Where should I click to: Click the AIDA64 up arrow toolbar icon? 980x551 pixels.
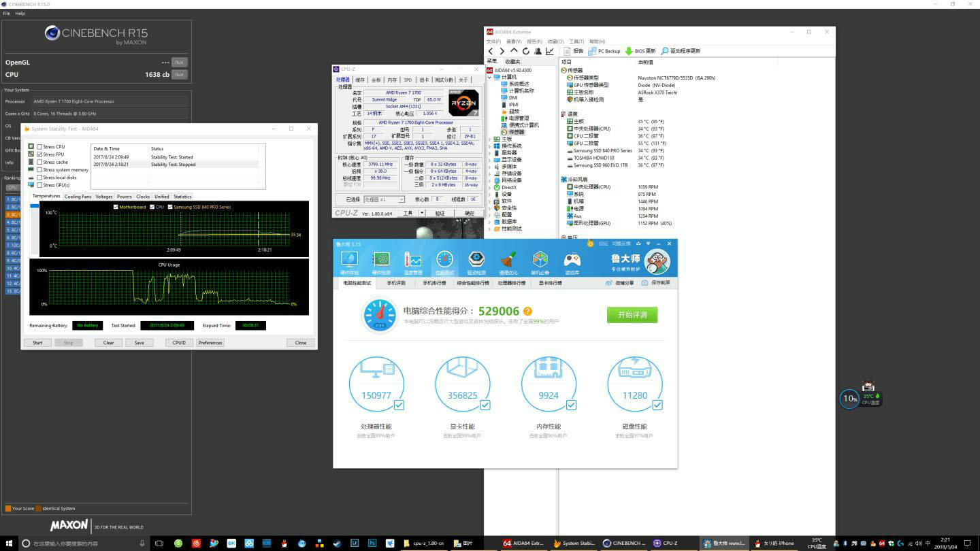pos(514,51)
